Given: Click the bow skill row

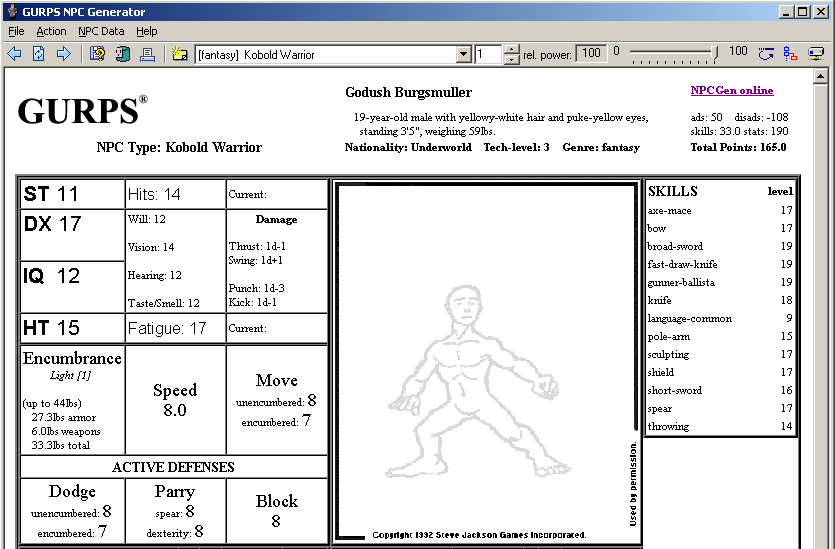Looking at the screenshot, I should pos(720,228).
